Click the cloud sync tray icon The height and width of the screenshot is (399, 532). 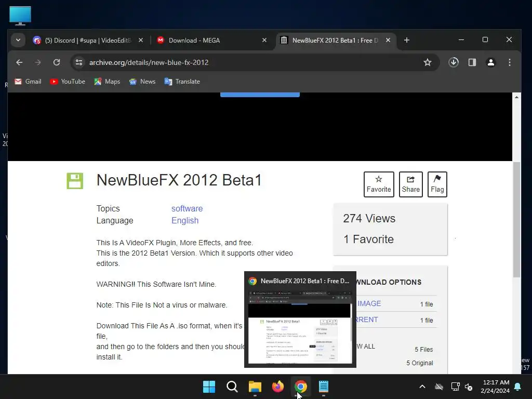438,387
